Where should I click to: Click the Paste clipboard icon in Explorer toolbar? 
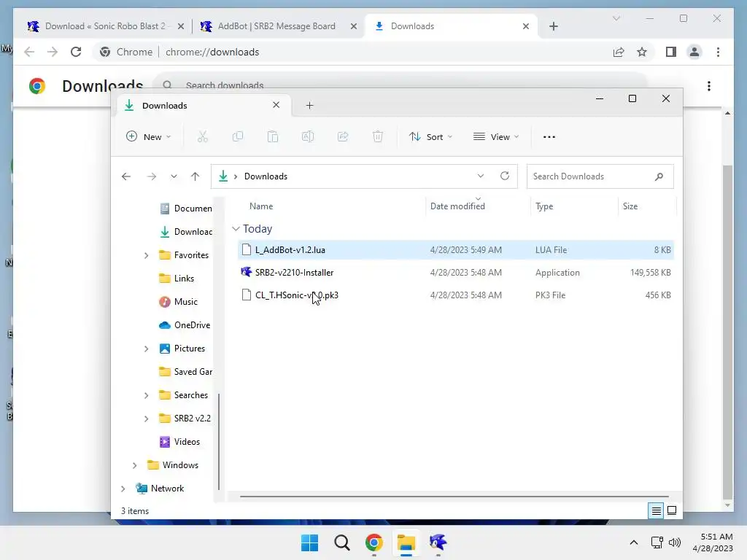(273, 136)
